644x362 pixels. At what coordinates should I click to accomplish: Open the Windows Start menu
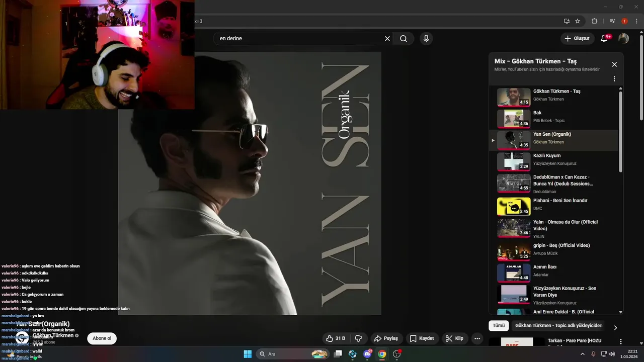(x=248, y=354)
